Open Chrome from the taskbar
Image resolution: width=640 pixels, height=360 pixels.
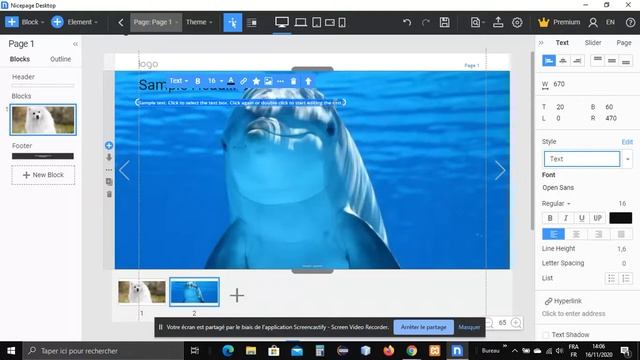coord(411,351)
